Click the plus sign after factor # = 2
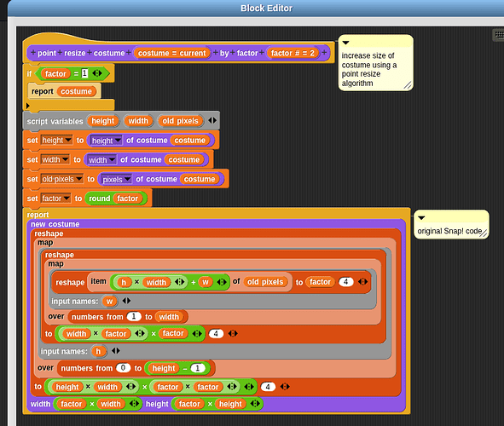The height and width of the screenshot is (426, 504). pyautogui.click(x=324, y=53)
